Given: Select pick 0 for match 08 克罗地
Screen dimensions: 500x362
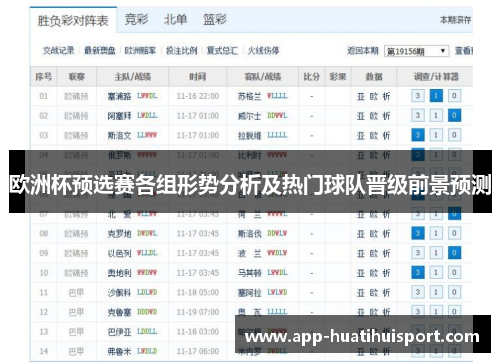Looking at the screenshot, I should [454, 233].
